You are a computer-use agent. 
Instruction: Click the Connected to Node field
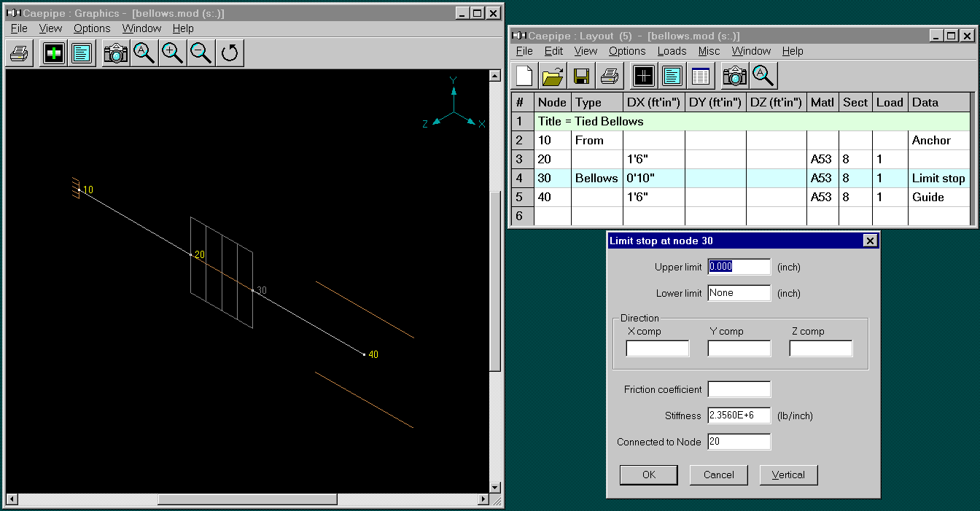[739, 442]
